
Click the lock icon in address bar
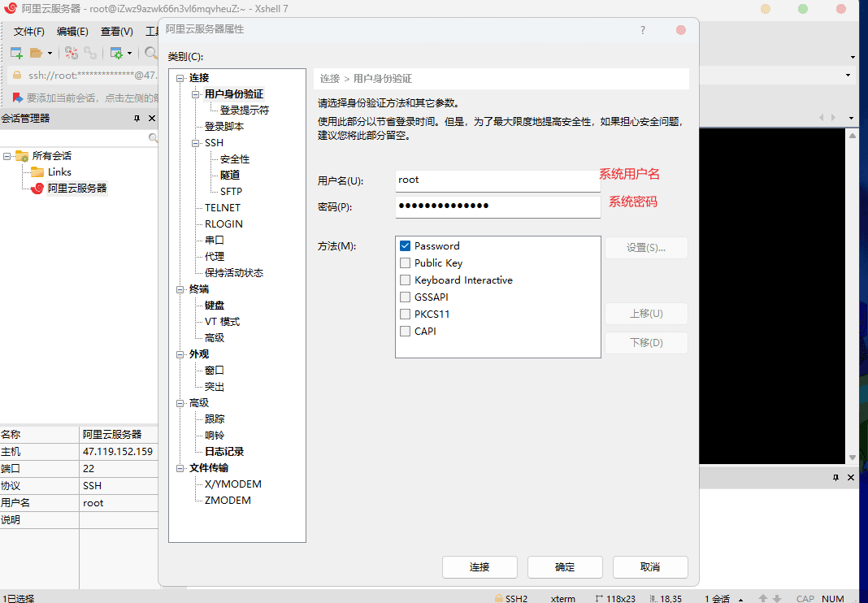[x=17, y=76]
